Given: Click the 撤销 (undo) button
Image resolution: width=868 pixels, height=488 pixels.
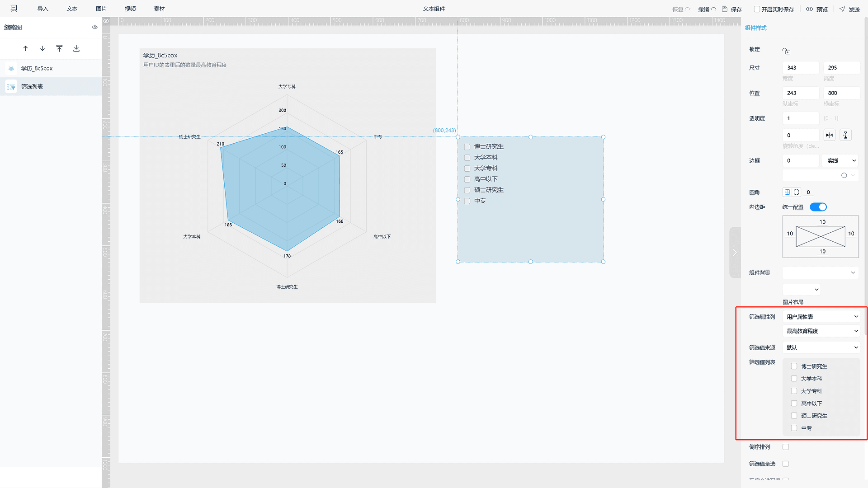Looking at the screenshot, I should click(x=707, y=9).
